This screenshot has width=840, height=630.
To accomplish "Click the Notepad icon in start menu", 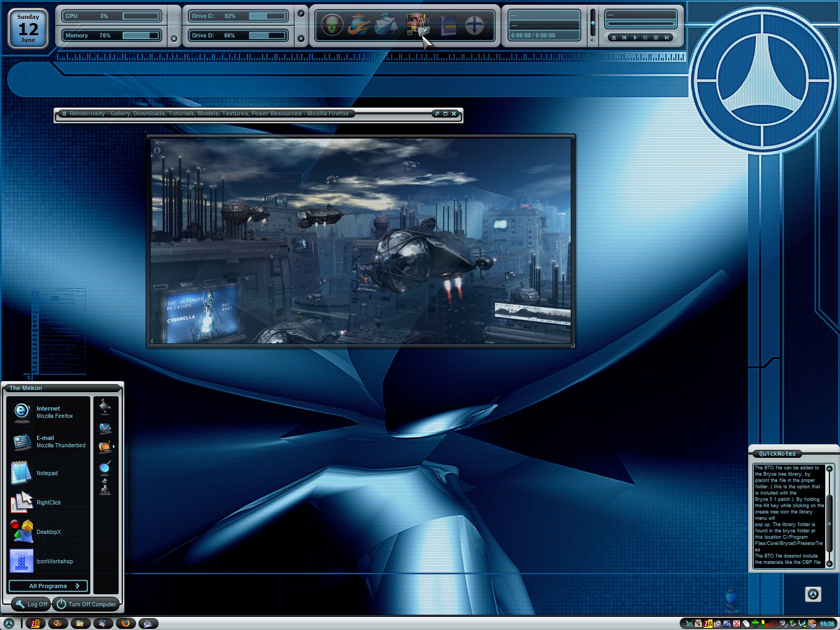I will [21, 472].
